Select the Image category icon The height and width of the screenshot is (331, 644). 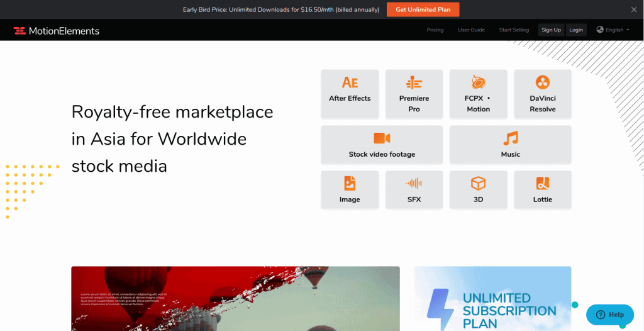coord(350,184)
